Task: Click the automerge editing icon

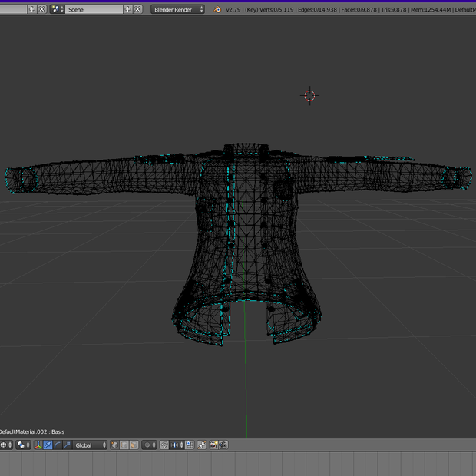Action: click(x=202, y=445)
